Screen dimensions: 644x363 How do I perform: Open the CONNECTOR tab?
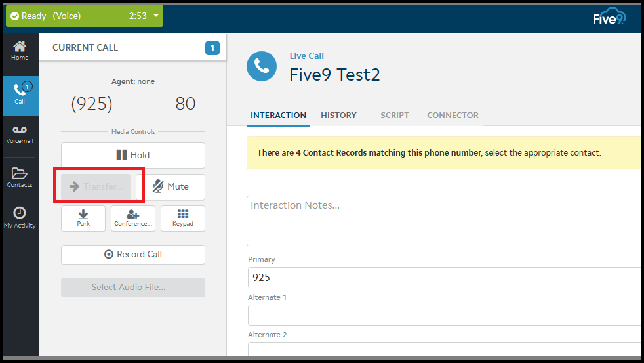(453, 116)
